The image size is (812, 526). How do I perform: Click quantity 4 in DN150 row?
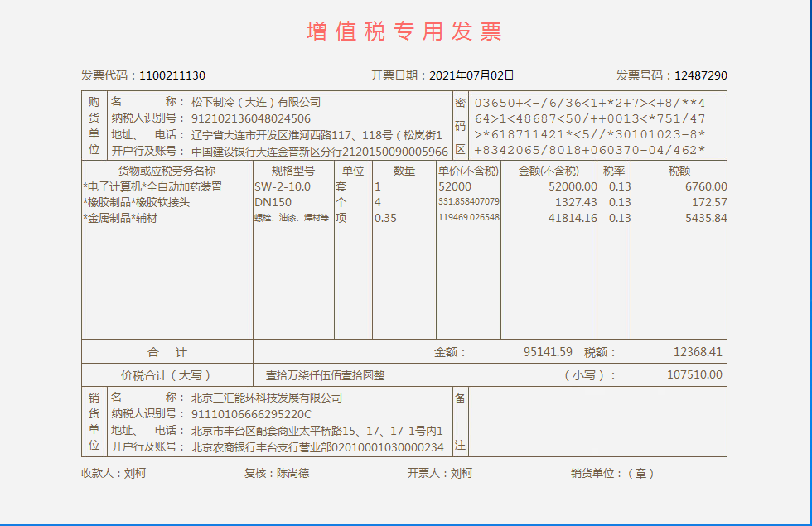pyautogui.click(x=378, y=202)
